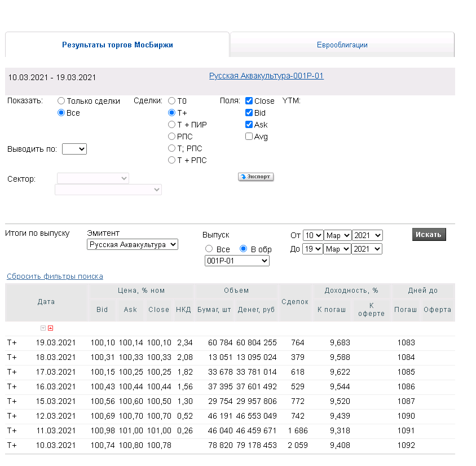476x466 pixels.
Task: Open the Эмитент dropdown 'Русская Аквакультура'
Action: [133, 244]
